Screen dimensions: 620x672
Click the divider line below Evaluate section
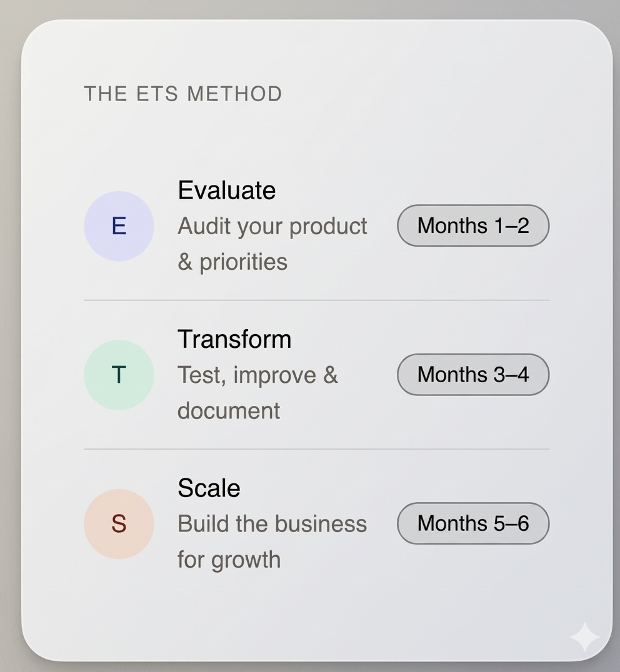coord(316,300)
